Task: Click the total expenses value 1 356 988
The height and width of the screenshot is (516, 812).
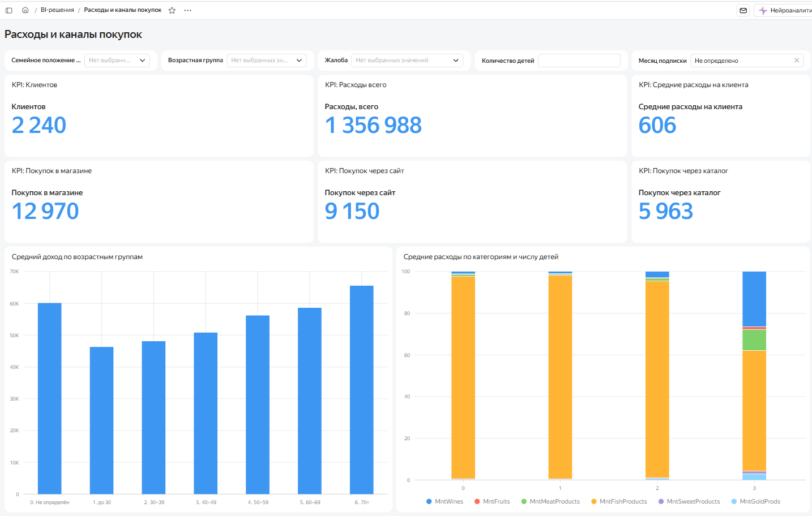Action: click(x=373, y=125)
